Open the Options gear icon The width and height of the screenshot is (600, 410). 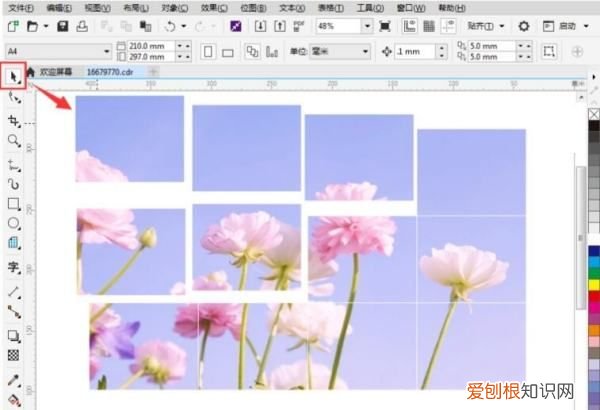click(524, 26)
